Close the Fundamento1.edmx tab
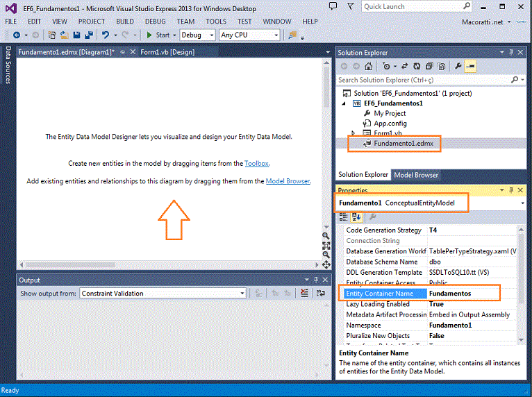Viewport: 532px width, 397px height. coord(133,52)
